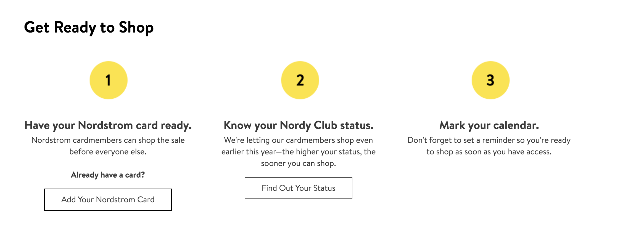Click the word 'Shop' in the page title
The width and height of the screenshot is (644, 236).
point(136,28)
